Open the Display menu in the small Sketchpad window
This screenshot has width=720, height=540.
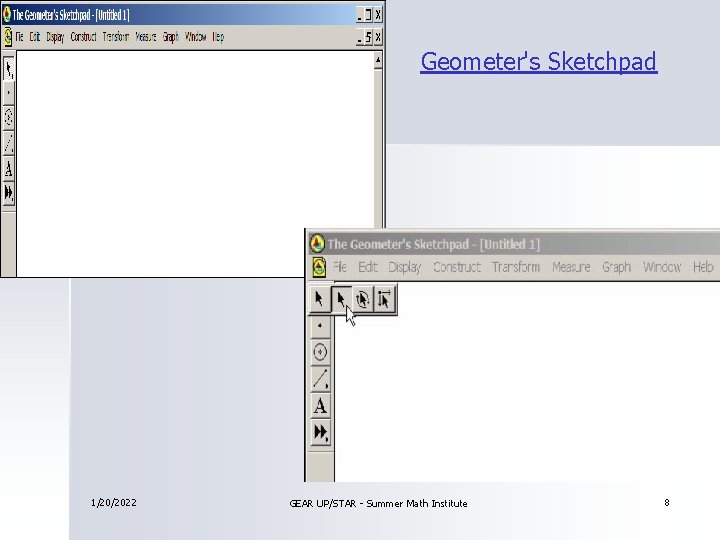coord(55,37)
